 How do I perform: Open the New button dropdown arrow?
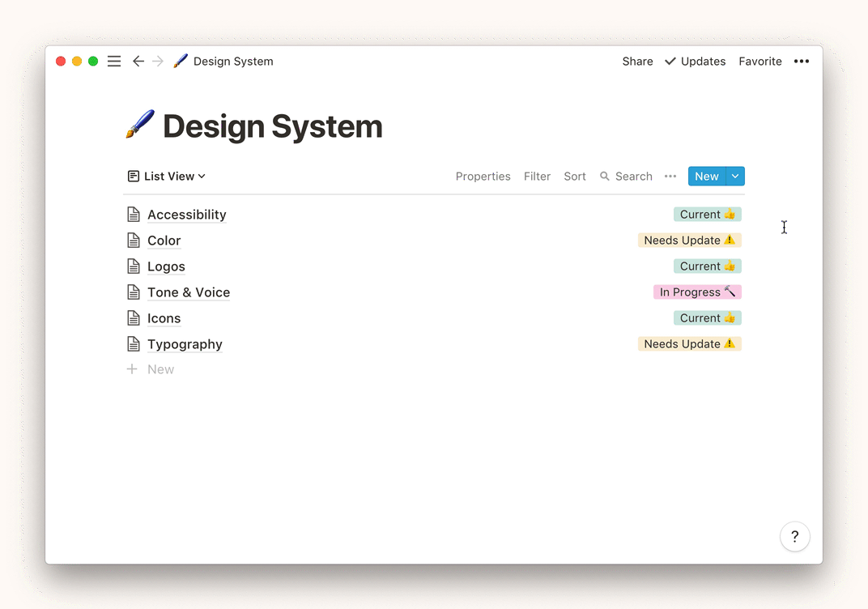[735, 177]
